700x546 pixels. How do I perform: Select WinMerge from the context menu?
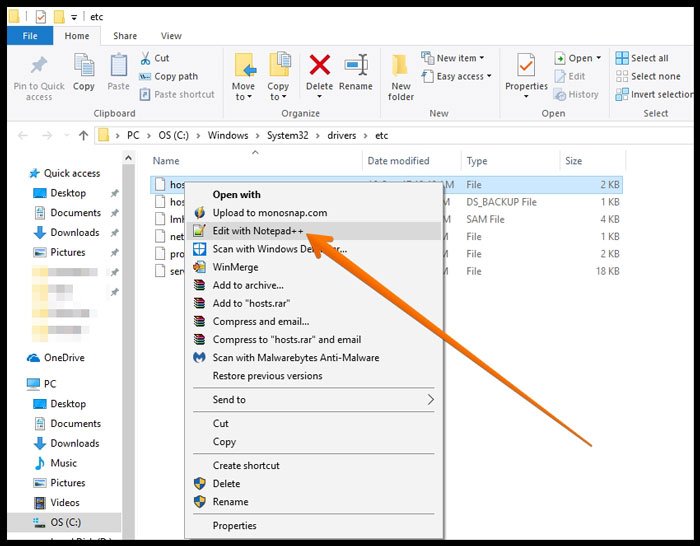(236, 267)
